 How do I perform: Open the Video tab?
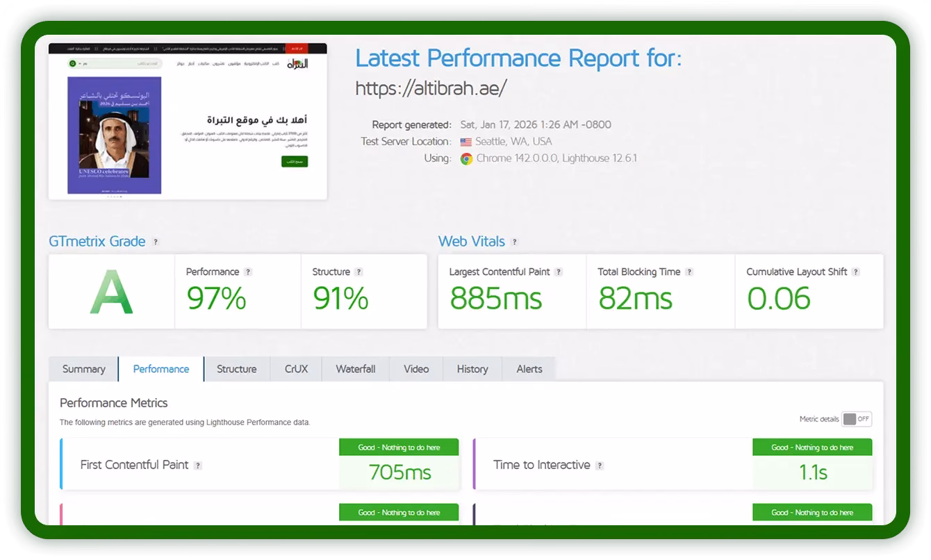tap(416, 369)
